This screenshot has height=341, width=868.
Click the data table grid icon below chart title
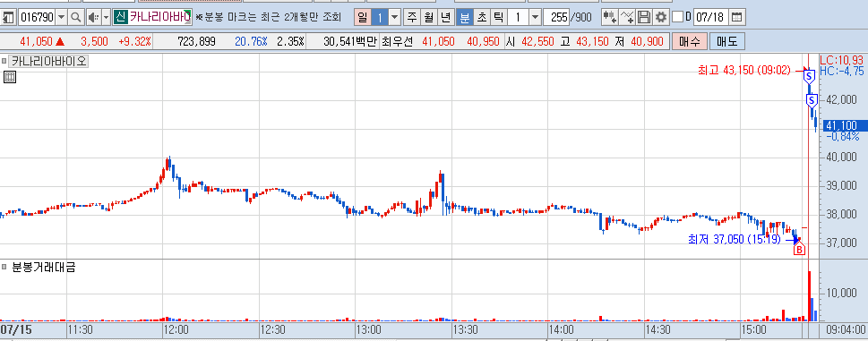pos(10,77)
